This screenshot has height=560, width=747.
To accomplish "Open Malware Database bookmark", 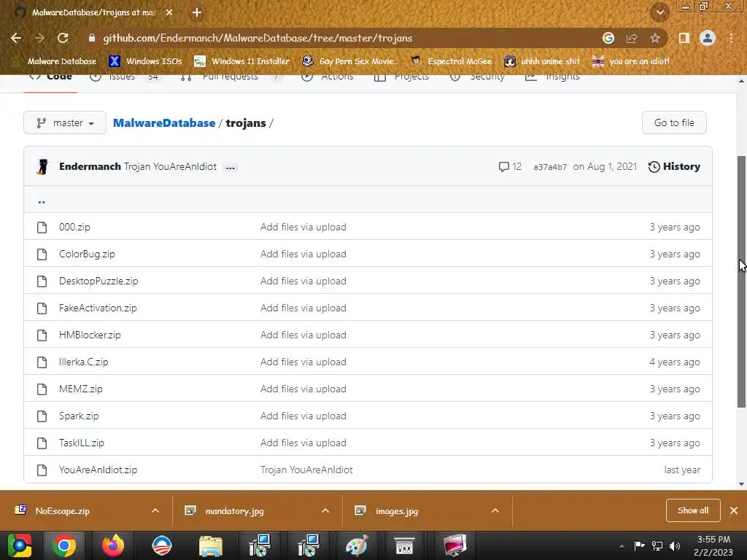I will tap(61, 61).
